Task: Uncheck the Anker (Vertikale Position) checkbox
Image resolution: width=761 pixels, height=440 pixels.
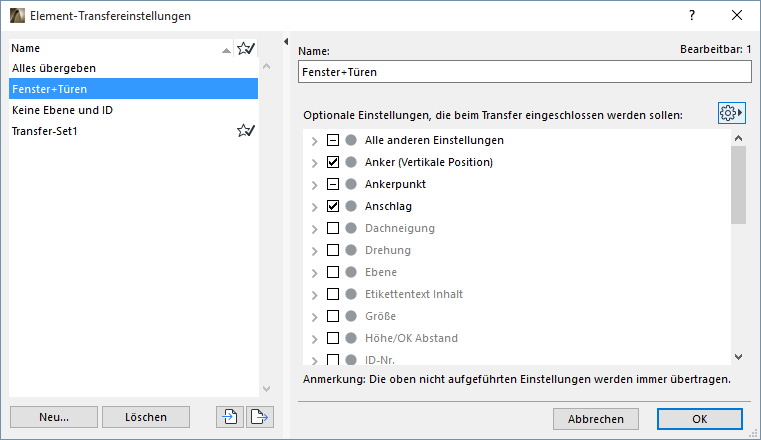Action: click(333, 162)
